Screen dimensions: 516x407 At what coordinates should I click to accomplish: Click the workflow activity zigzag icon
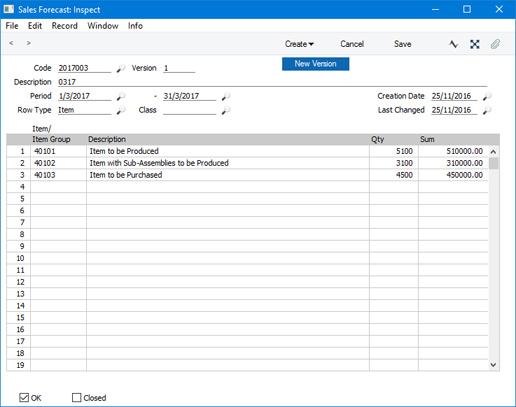tap(453, 44)
